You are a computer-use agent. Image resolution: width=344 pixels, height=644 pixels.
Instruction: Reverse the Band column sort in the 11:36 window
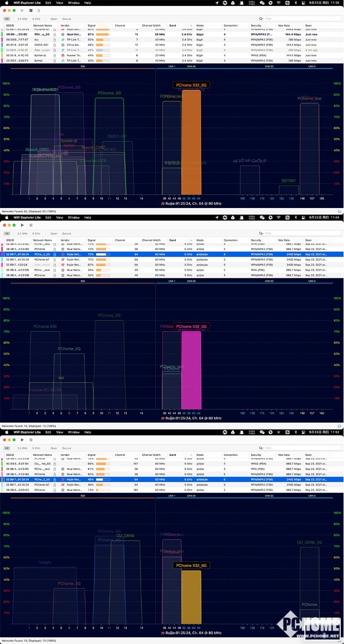(181, 25)
